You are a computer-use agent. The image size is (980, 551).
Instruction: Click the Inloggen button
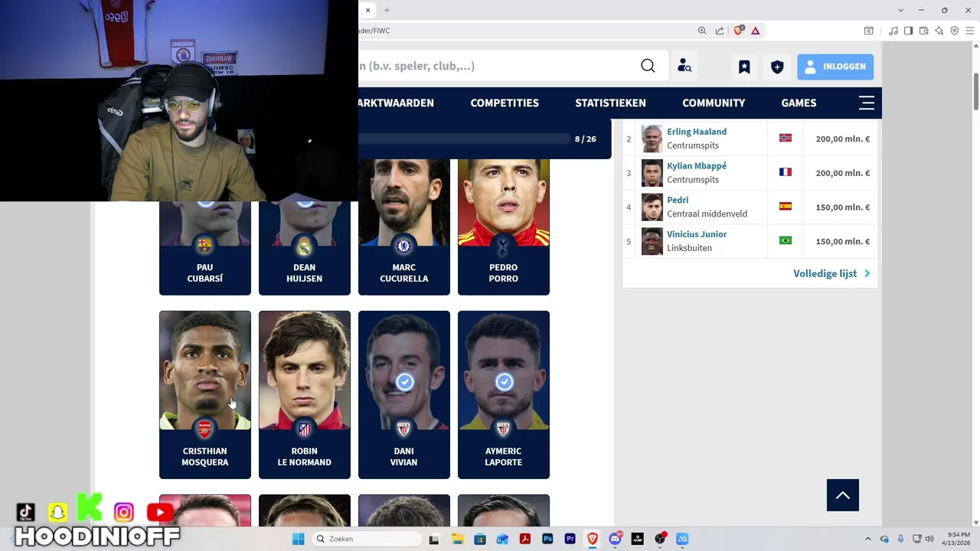pyautogui.click(x=835, y=67)
